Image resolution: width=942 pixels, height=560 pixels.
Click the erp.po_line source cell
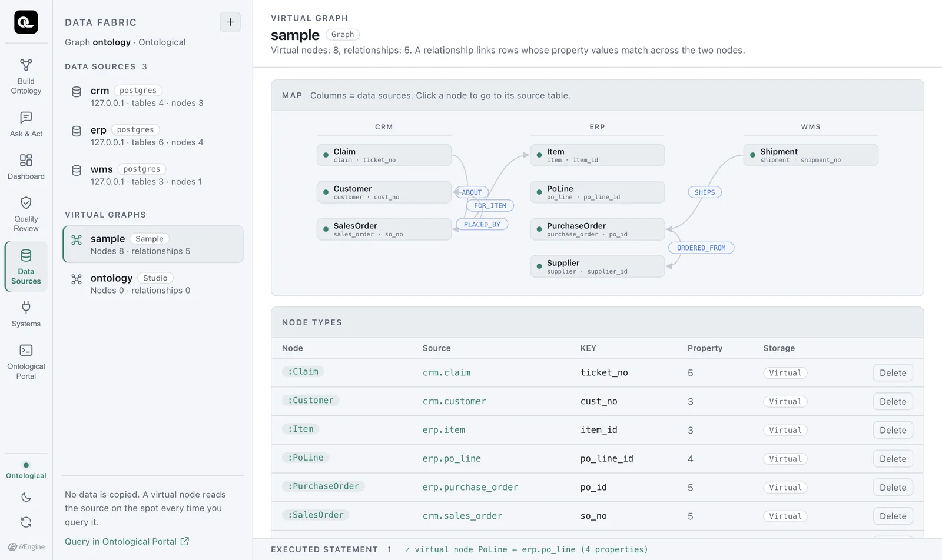pyautogui.click(x=452, y=459)
